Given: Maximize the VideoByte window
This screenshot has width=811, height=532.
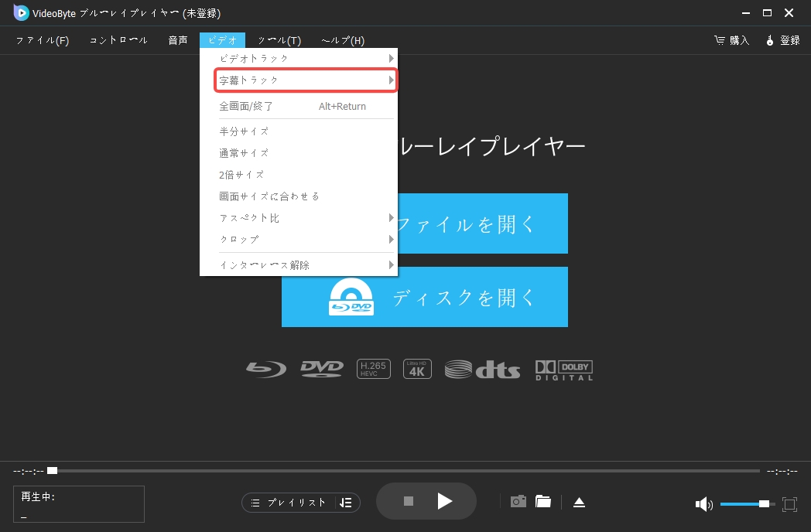Looking at the screenshot, I should click(x=768, y=13).
